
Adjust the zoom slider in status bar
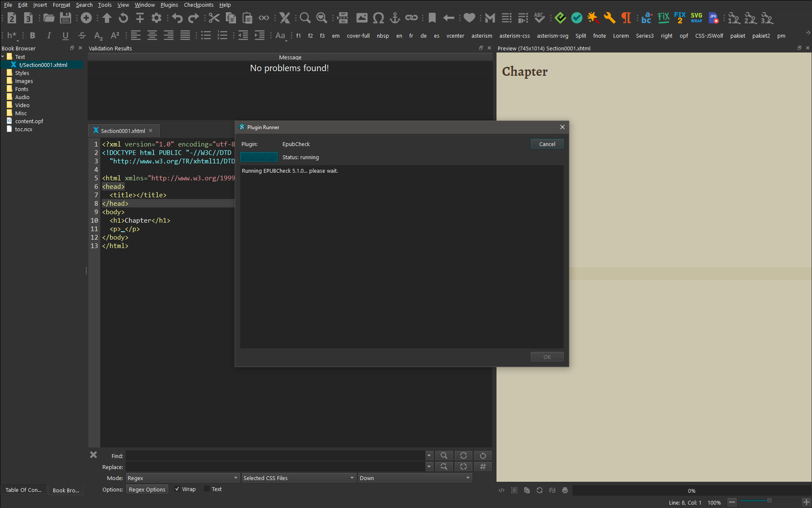[769, 501]
